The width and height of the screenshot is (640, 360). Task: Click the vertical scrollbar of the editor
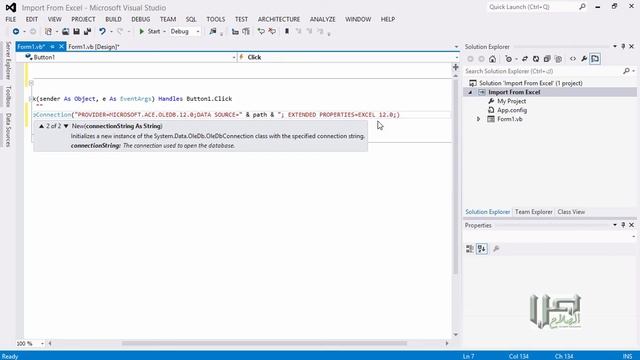coord(456,176)
